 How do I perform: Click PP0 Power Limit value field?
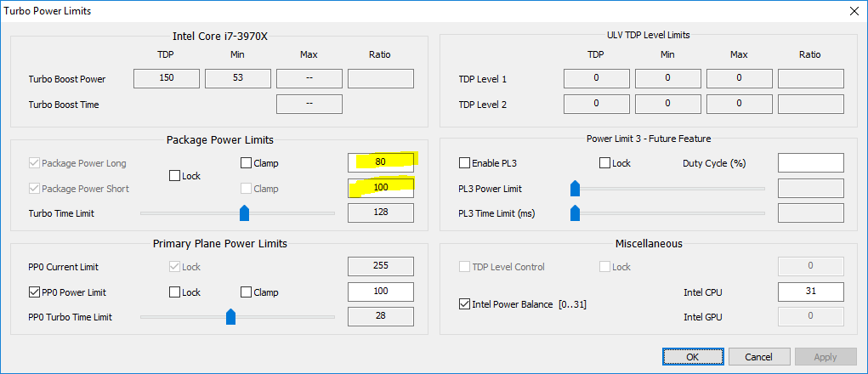[x=380, y=292]
